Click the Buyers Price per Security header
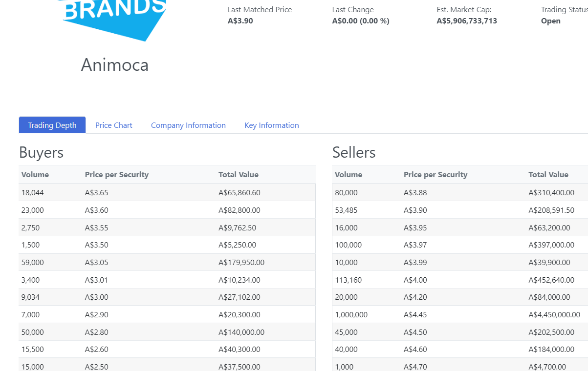Screen dimensions: 588x371 pyautogui.click(x=117, y=175)
